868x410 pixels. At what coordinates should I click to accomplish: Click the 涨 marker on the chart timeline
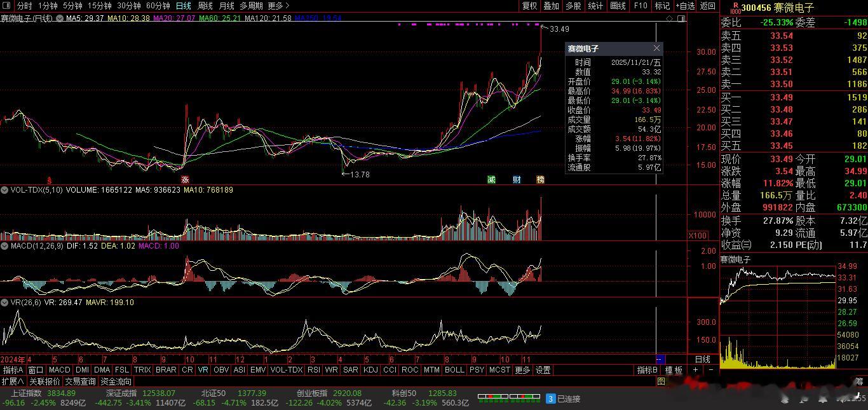(x=185, y=180)
